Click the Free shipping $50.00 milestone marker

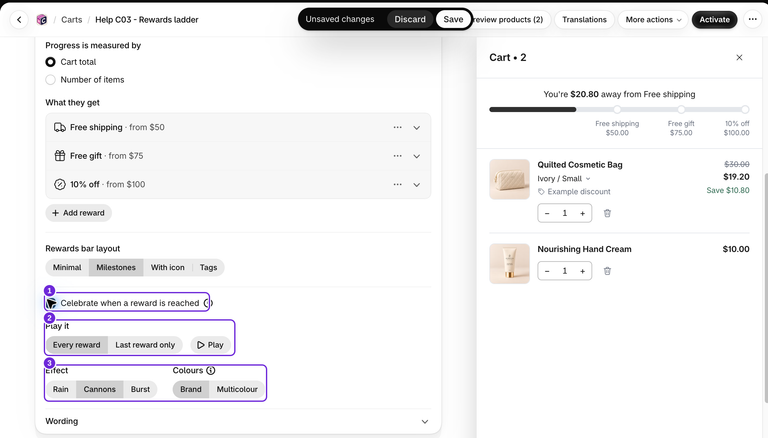pos(617,110)
